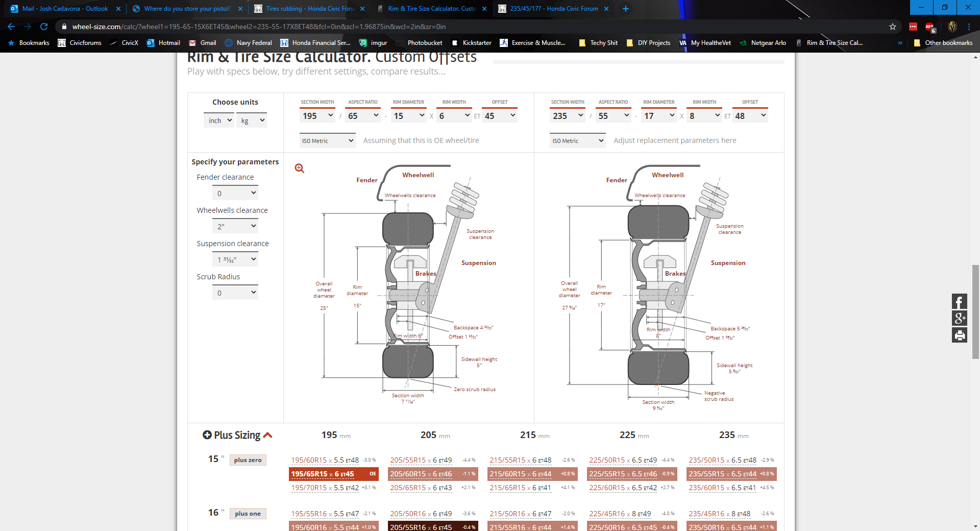Open Civicforums bookmark
Screen dimensions: 980x531
point(80,43)
